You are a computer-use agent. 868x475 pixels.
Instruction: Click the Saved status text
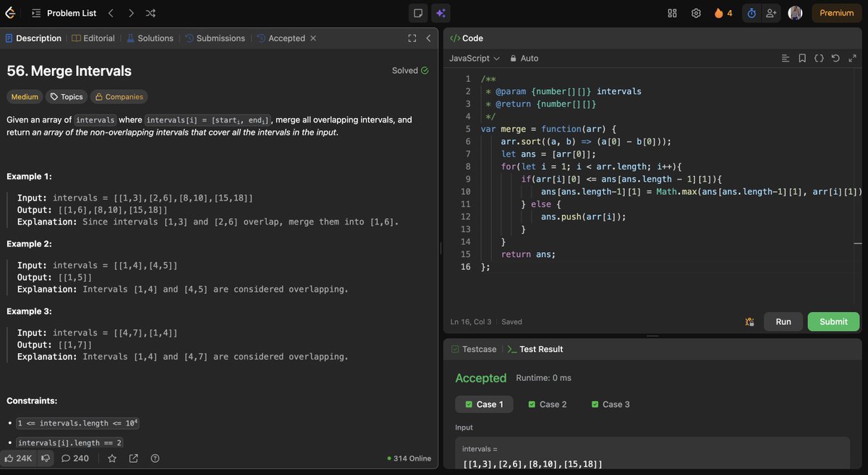[x=511, y=321]
